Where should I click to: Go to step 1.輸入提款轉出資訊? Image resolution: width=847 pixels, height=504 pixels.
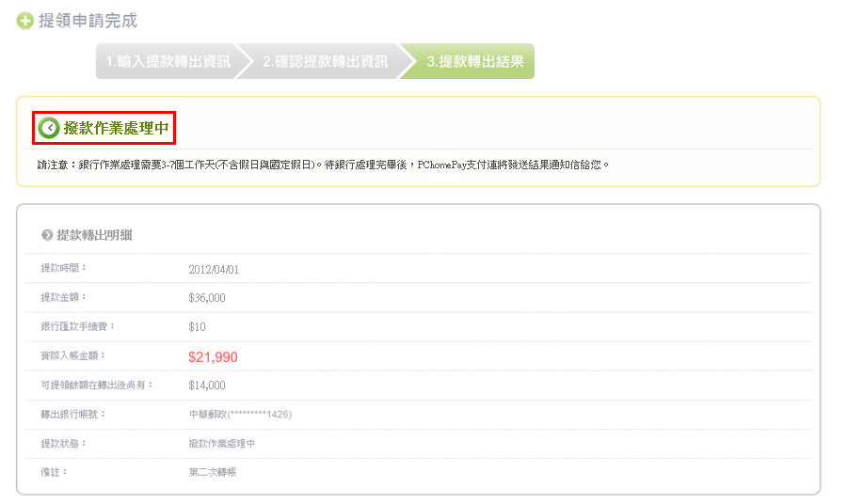(168, 61)
